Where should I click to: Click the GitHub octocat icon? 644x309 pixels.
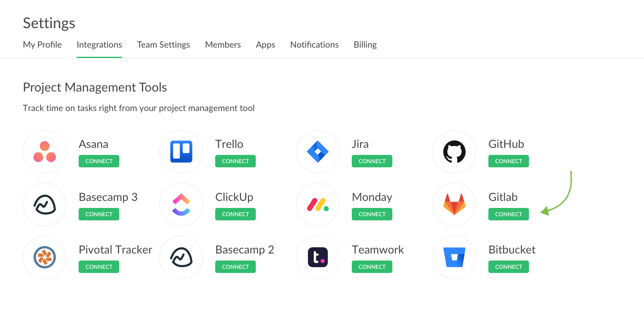coord(454,152)
